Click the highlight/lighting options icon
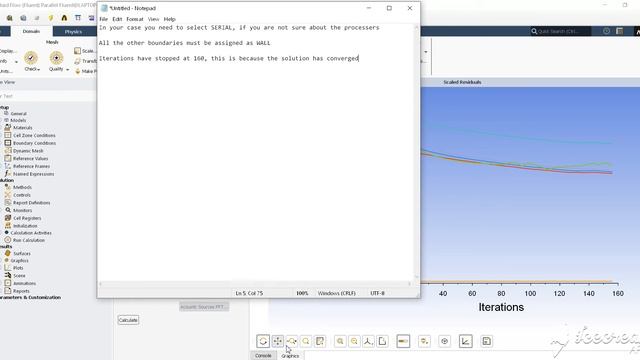 click(x=424, y=341)
